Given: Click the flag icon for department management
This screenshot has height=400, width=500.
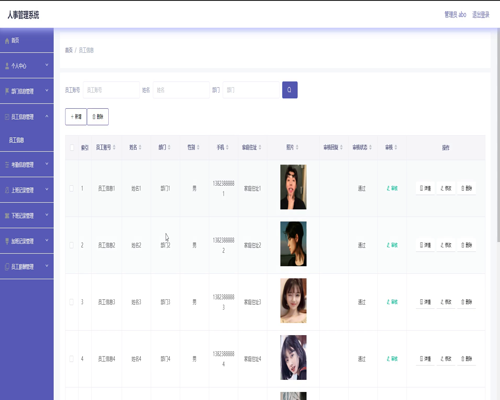Looking at the screenshot, I should coord(7,91).
